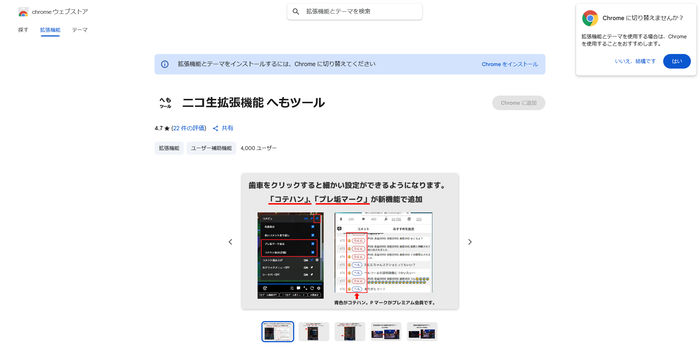700x363 pixels.
Task: Select the second screenshot thumbnail
Action: pos(314,332)
